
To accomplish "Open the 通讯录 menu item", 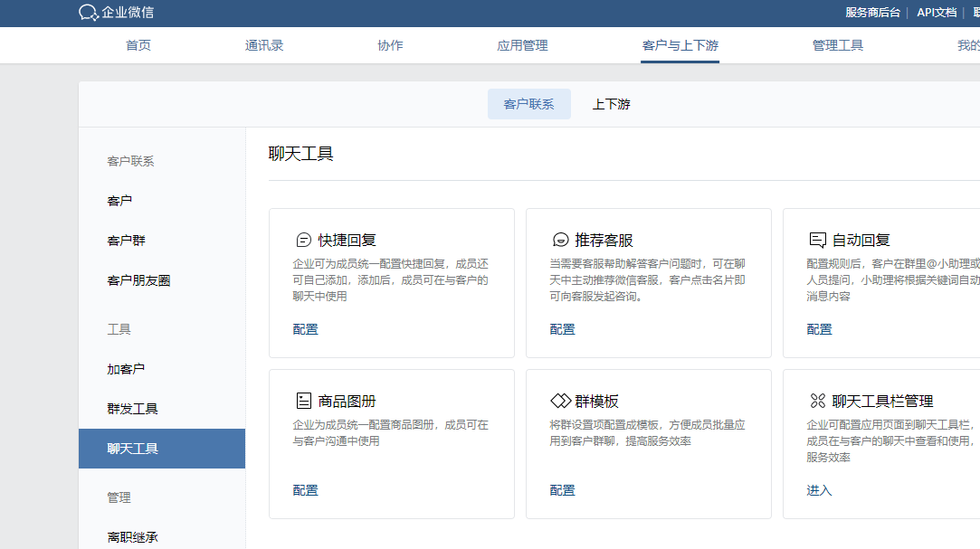I will pyautogui.click(x=264, y=44).
